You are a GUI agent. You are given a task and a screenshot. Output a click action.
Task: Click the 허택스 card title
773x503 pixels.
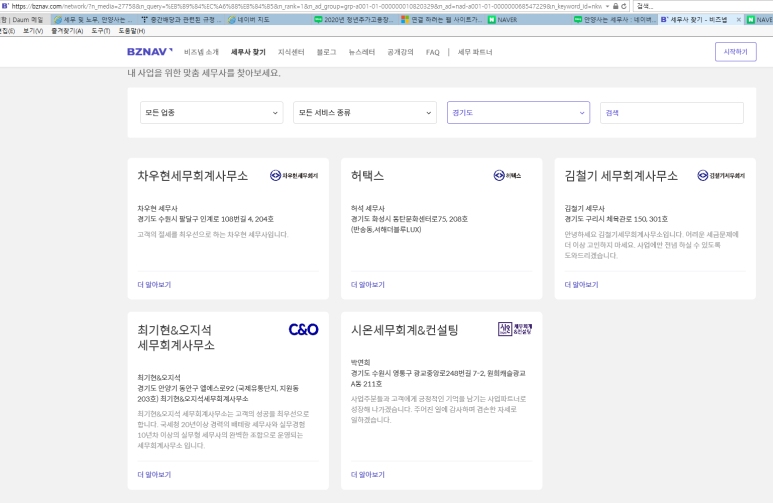tap(367, 176)
